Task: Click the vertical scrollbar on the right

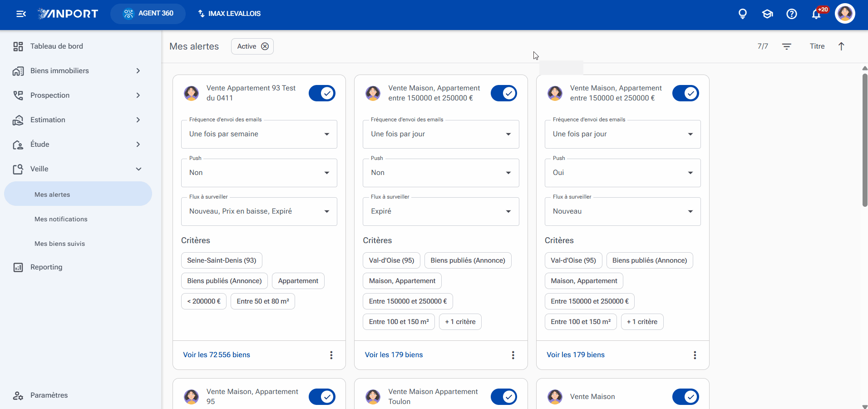Action: (x=865, y=141)
